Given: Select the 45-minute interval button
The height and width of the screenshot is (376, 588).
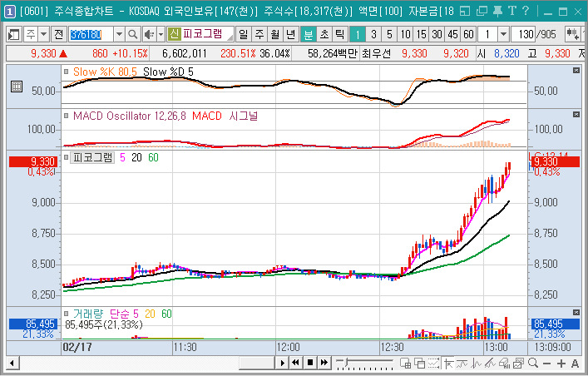Looking at the screenshot, I should (452, 35).
